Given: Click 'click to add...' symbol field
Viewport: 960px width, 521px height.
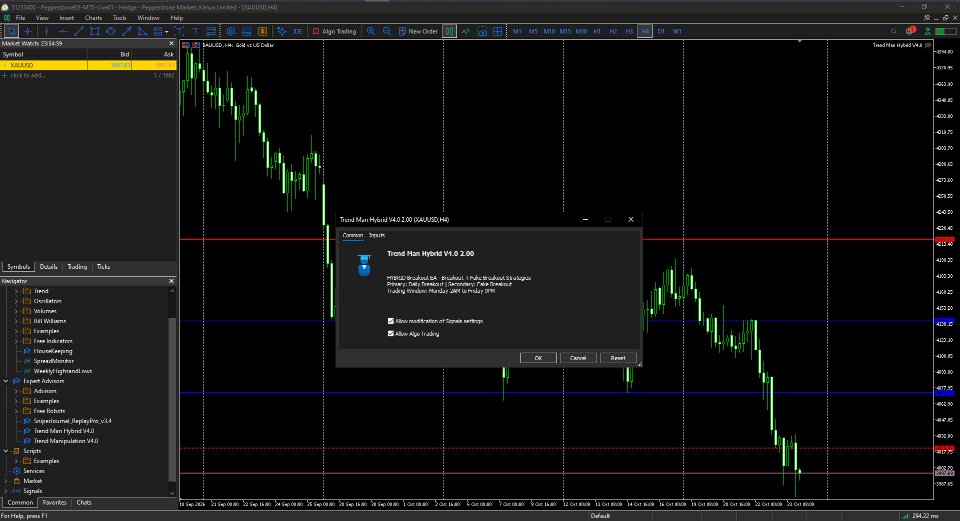Looking at the screenshot, I should click(x=28, y=75).
